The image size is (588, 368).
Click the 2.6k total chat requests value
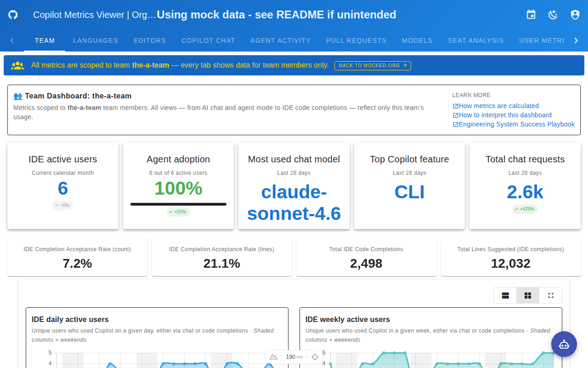point(525,192)
